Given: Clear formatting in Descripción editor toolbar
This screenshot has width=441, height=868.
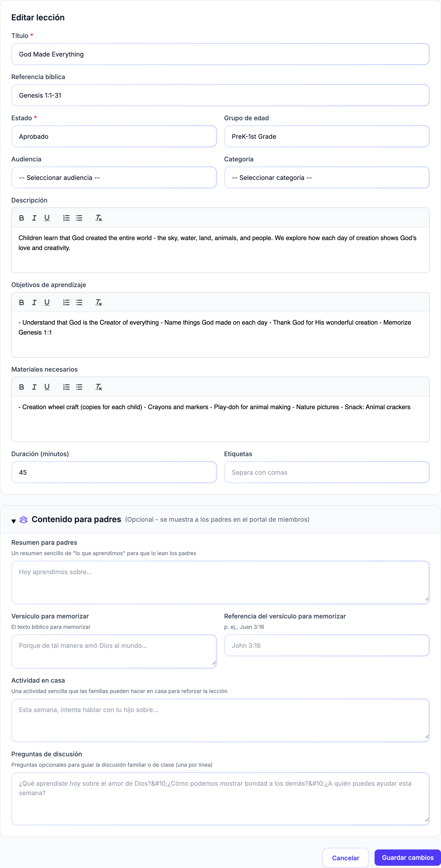Looking at the screenshot, I should point(98,218).
